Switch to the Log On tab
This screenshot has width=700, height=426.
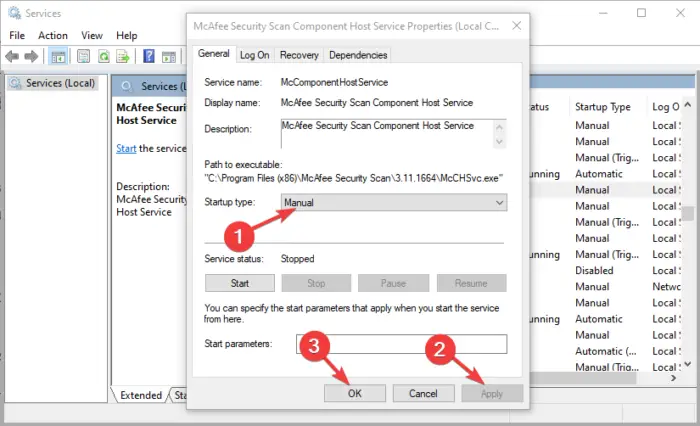tap(254, 55)
